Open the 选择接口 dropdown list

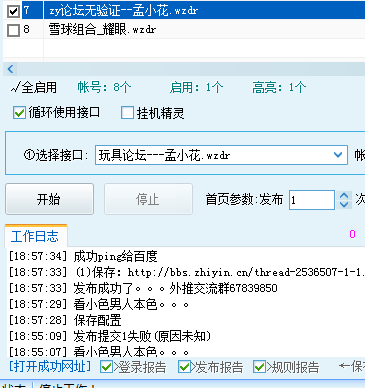click(x=338, y=155)
